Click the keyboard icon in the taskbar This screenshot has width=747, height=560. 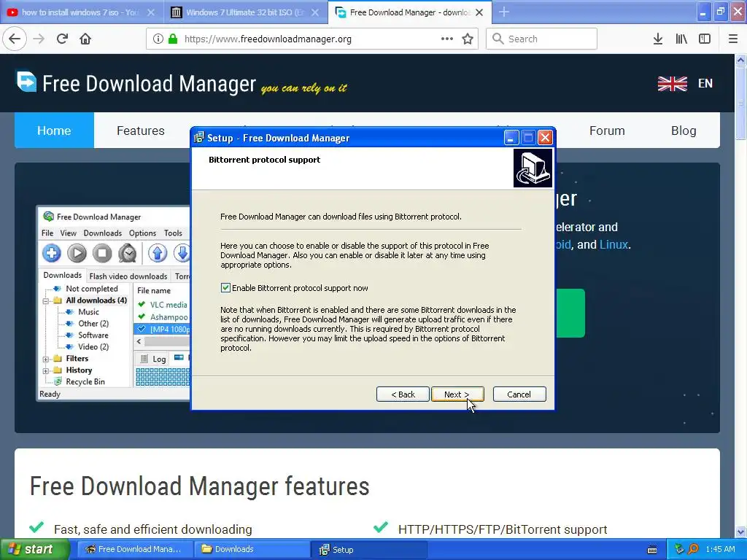click(x=652, y=550)
